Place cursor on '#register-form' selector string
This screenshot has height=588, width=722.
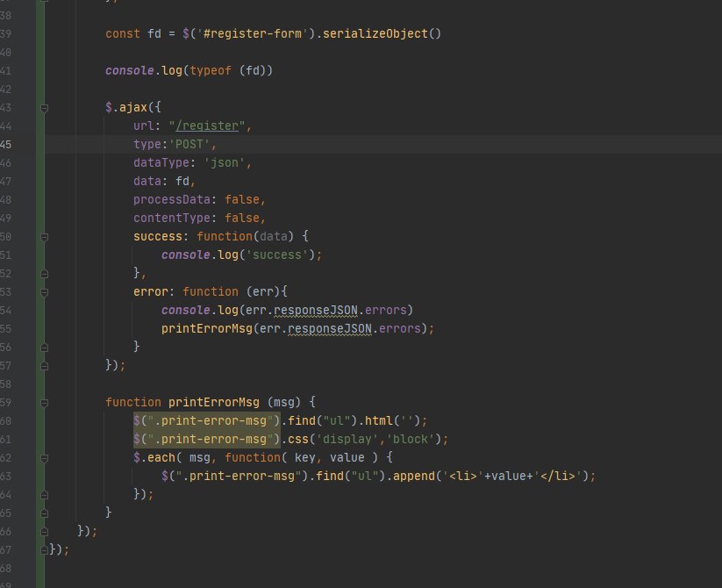pyautogui.click(x=252, y=33)
